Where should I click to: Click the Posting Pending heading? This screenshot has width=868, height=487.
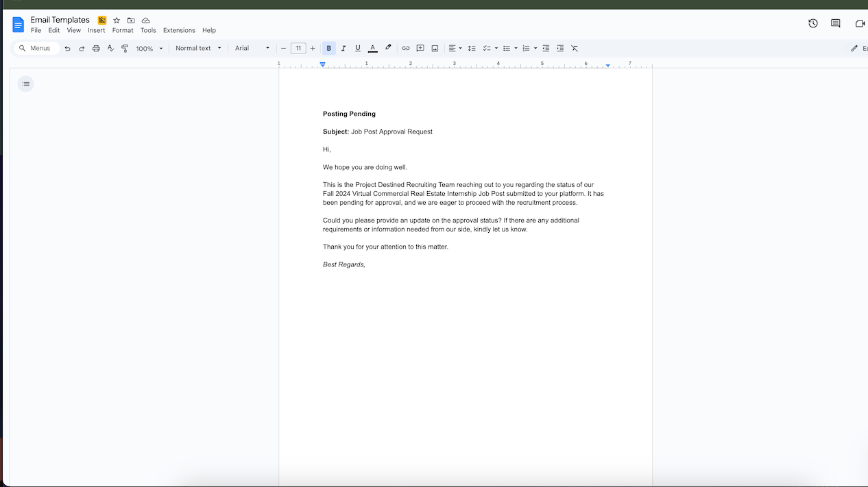[x=350, y=114]
